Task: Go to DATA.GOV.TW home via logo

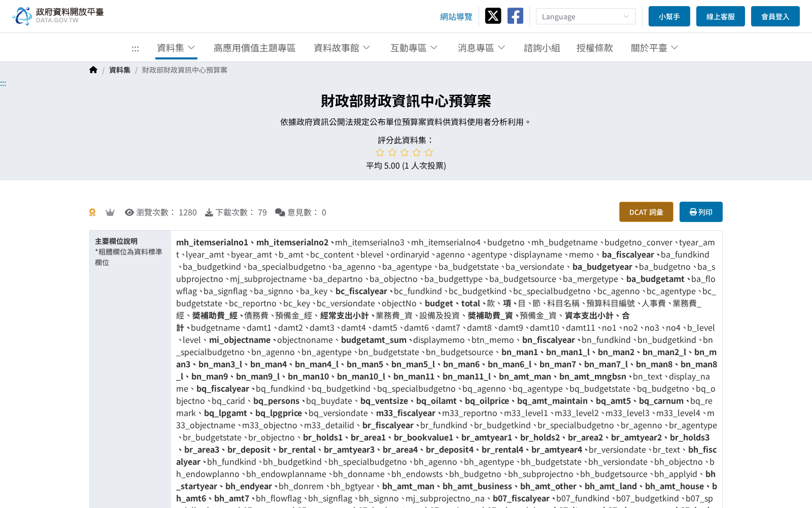Action: pyautogui.click(x=58, y=16)
